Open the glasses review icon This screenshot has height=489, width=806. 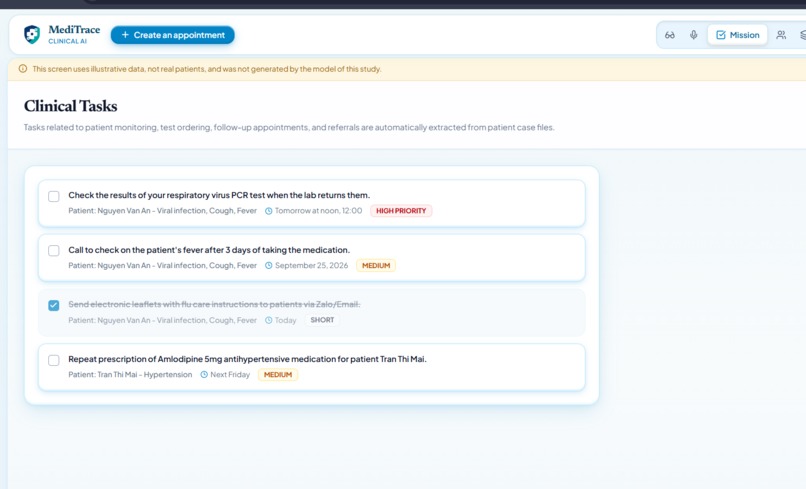tap(670, 35)
